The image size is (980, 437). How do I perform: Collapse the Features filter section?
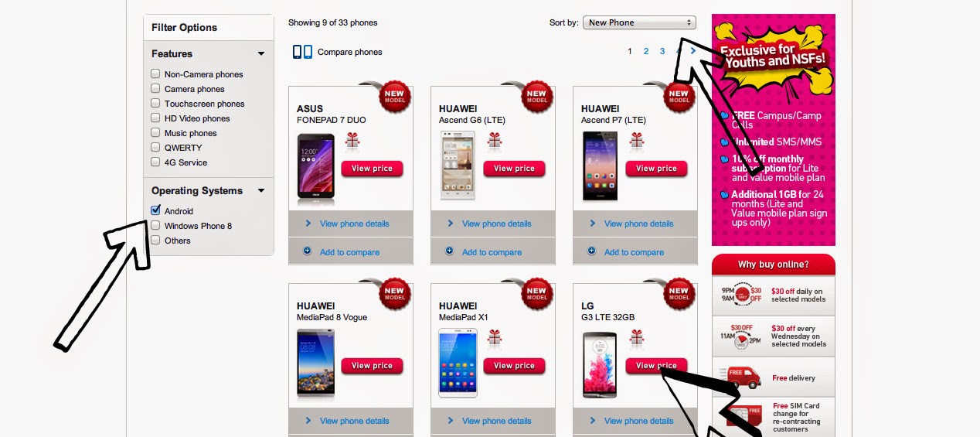261,54
